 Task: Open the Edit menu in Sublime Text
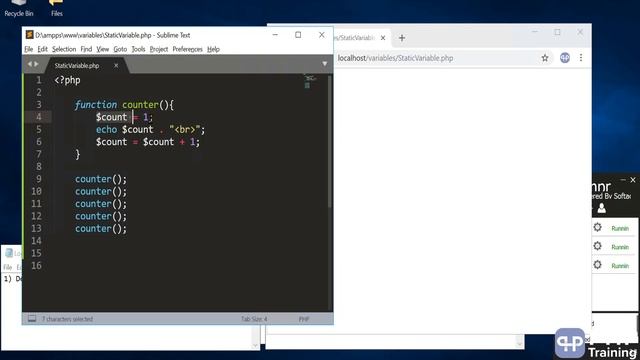42,49
